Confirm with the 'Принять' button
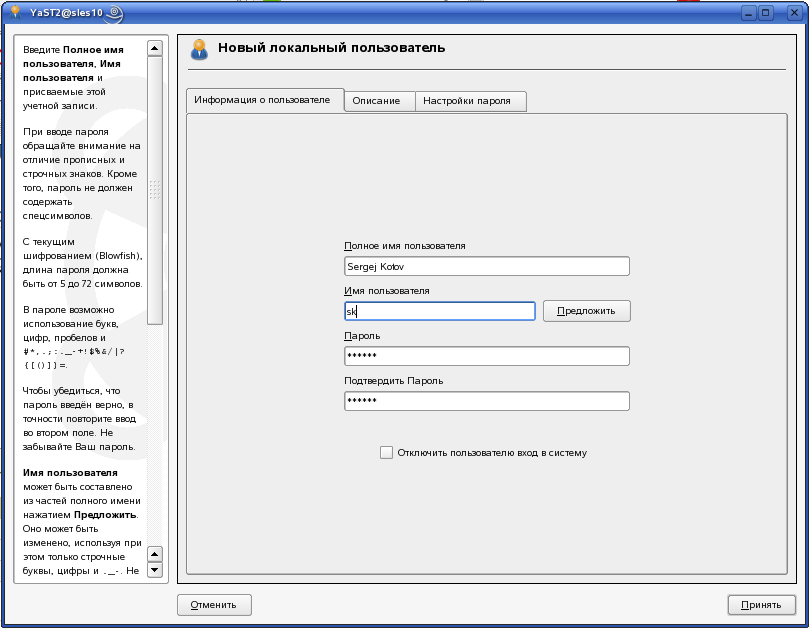 click(762, 605)
